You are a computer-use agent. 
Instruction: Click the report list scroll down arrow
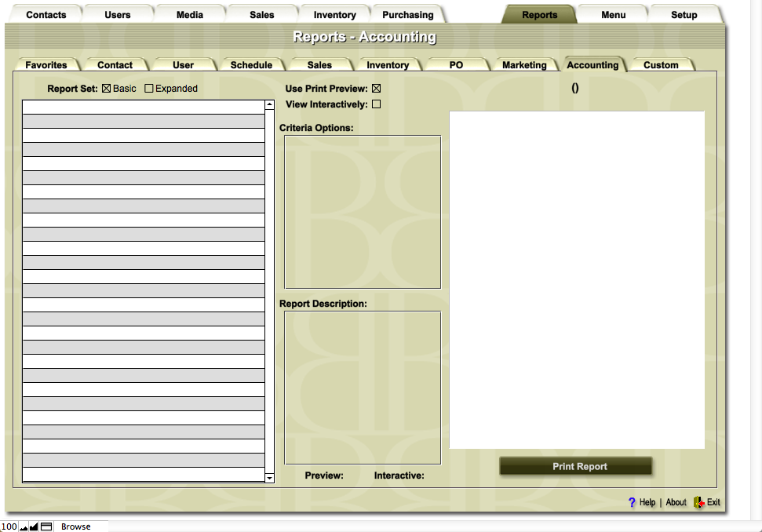coord(269,477)
